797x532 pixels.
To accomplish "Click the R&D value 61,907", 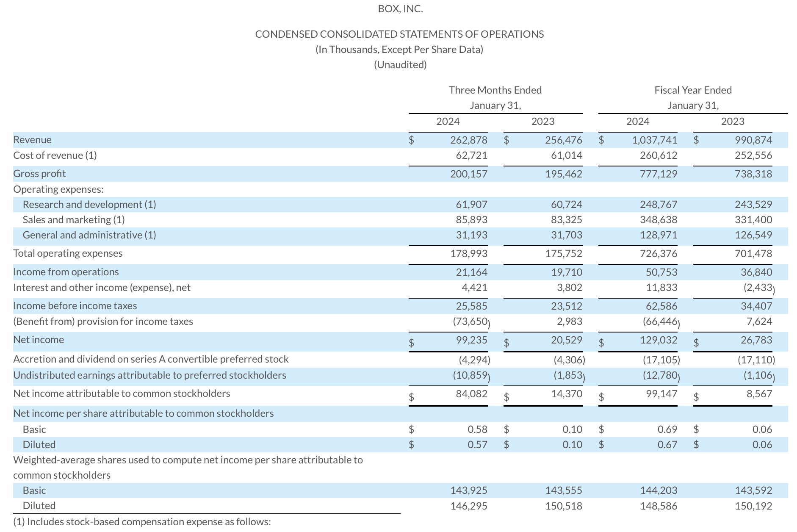I will 472,205.
